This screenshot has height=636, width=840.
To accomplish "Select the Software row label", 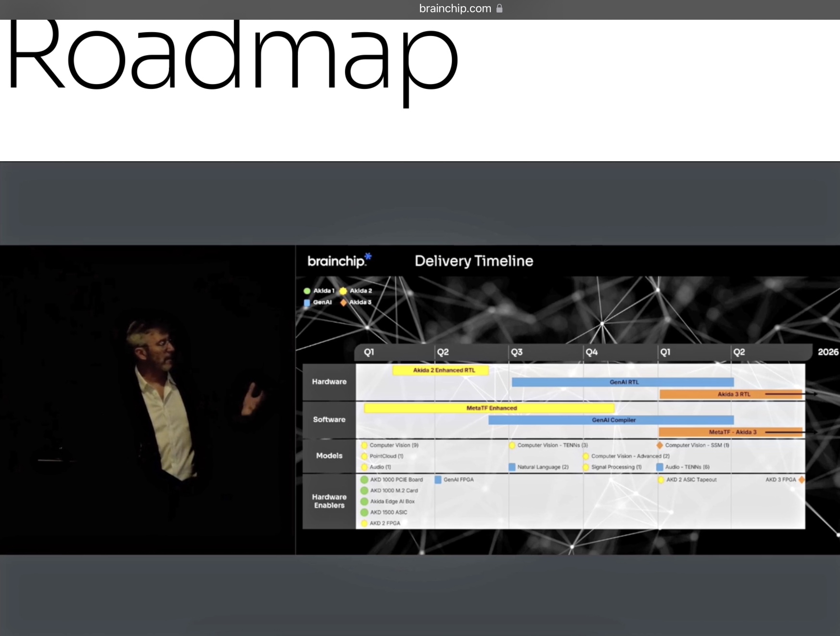I will click(329, 420).
